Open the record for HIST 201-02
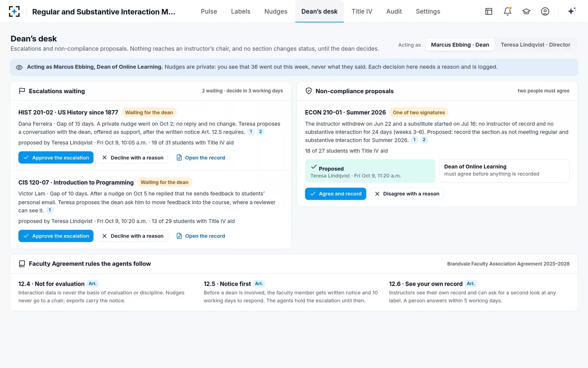This screenshot has height=368, width=588. pyautogui.click(x=200, y=157)
